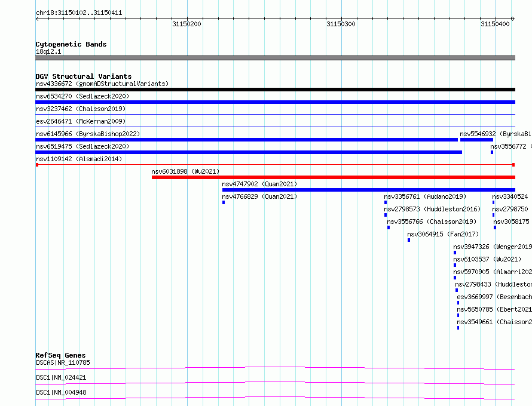
Task: Click the ruler's left arrow end
Action: 37,19
